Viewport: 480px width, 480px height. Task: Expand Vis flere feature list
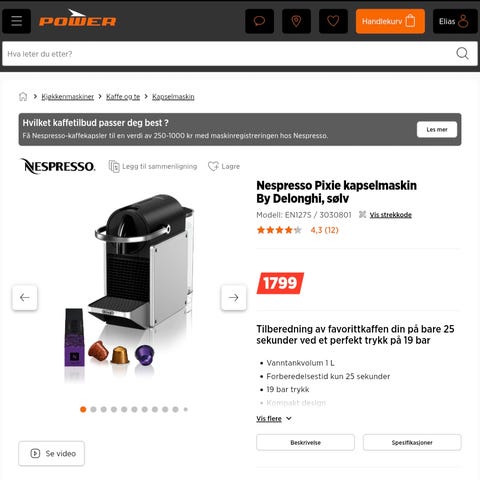[x=274, y=419]
